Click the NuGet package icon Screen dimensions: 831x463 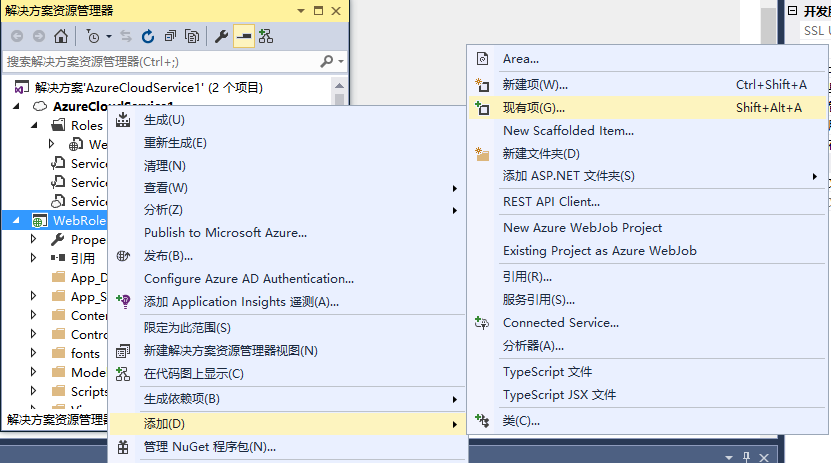tap(123, 447)
